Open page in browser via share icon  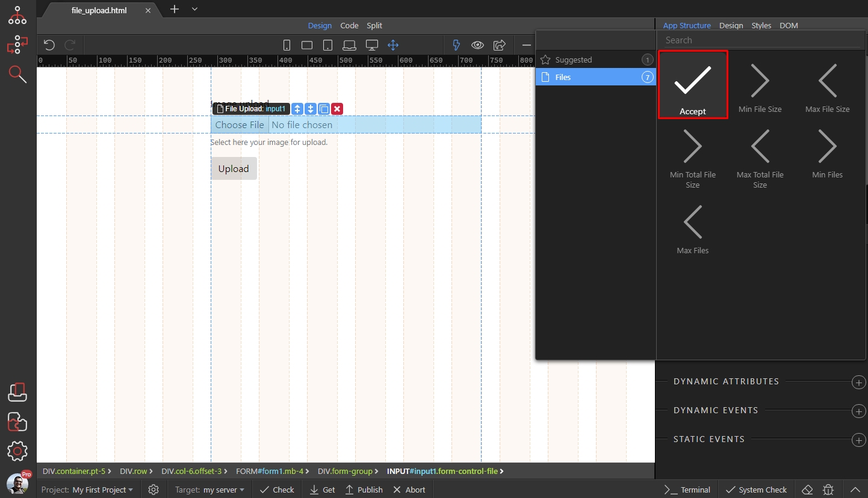[x=500, y=45]
